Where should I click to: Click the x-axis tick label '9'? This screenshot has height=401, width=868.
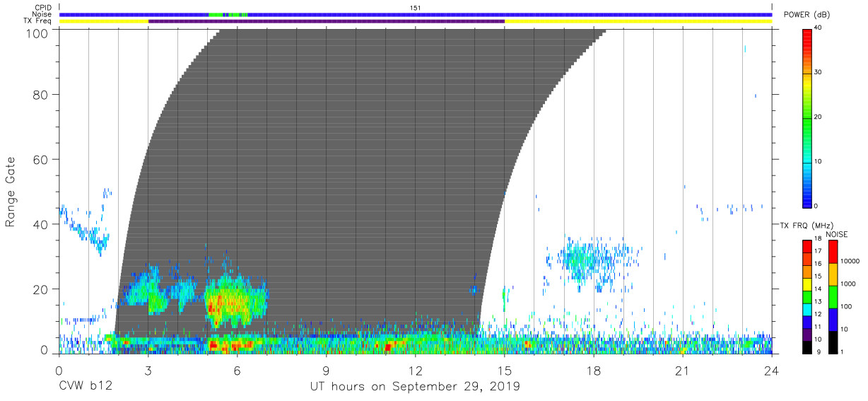pyautogui.click(x=326, y=370)
